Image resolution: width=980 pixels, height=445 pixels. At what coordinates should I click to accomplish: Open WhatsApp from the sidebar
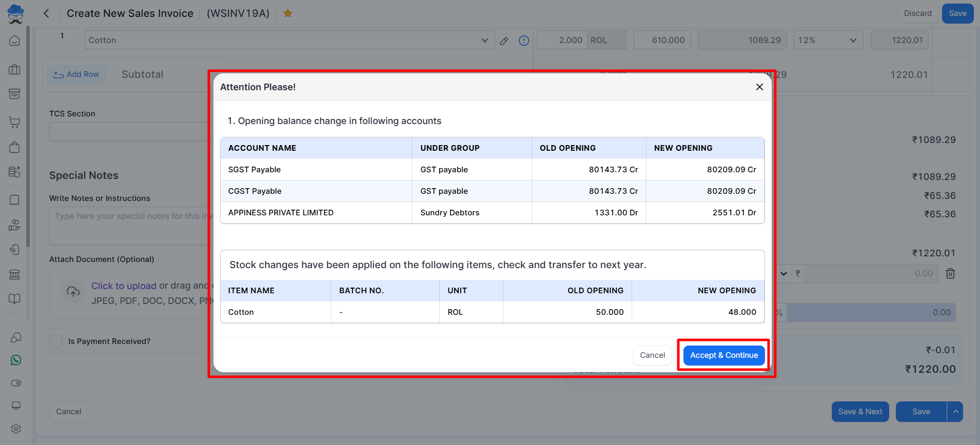pos(16,360)
